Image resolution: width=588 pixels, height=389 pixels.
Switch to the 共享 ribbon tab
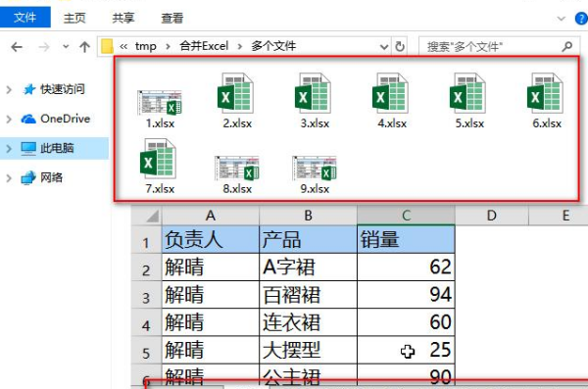[123, 18]
